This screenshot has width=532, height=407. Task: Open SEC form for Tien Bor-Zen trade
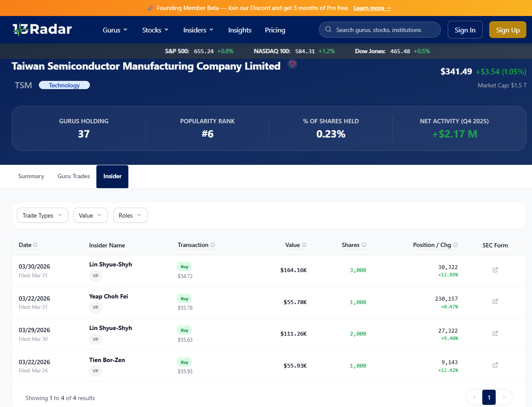[495, 365]
